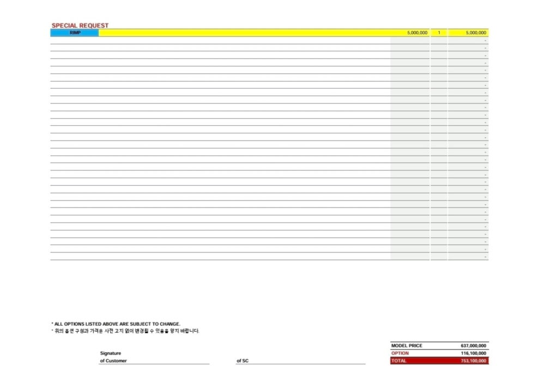Click the Korean notice text line
544x392 pixels.
[x=125, y=331]
